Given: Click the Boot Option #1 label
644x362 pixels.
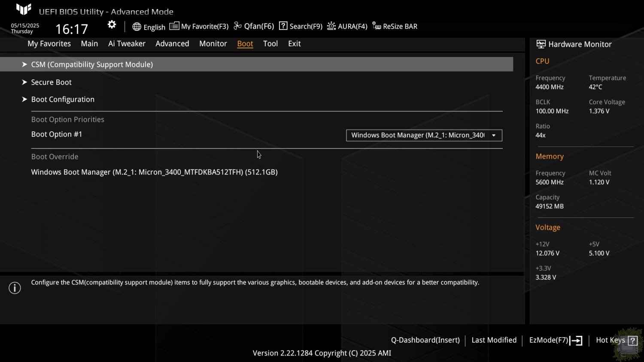Looking at the screenshot, I should point(57,134).
